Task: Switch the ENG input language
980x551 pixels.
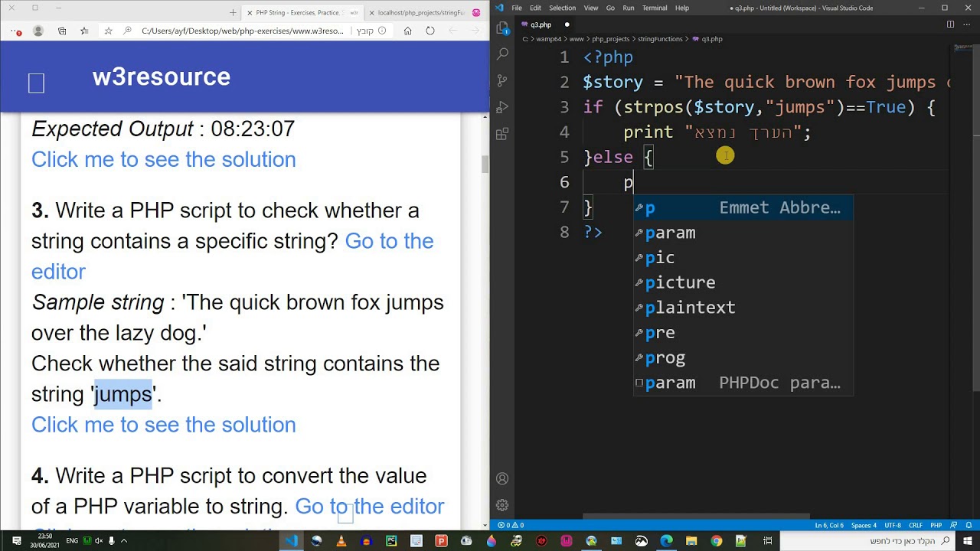Action: (72, 541)
